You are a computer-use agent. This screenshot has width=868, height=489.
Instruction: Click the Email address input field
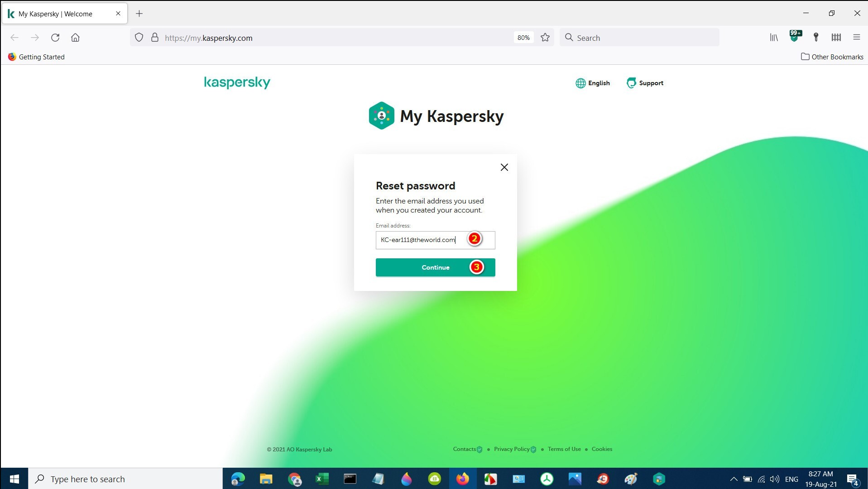pyautogui.click(x=435, y=240)
